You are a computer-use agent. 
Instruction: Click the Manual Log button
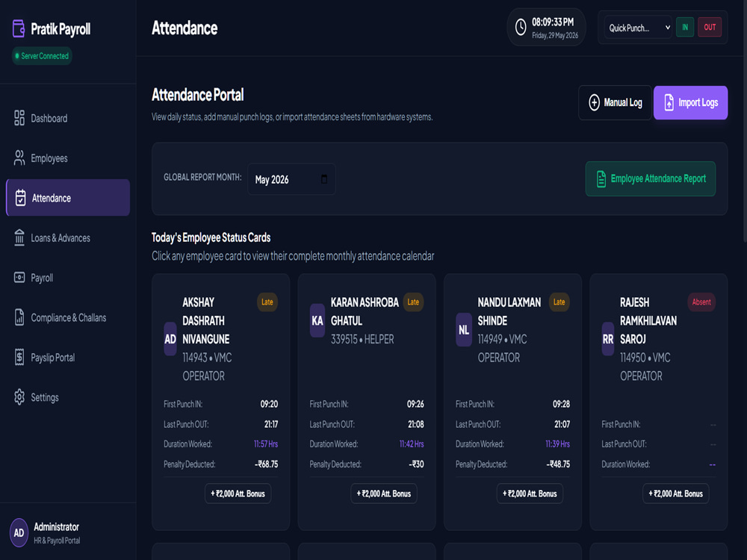click(615, 102)
